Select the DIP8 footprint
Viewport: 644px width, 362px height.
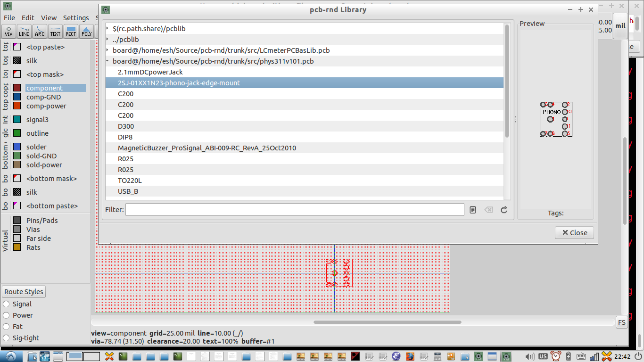tap(126, 137)
